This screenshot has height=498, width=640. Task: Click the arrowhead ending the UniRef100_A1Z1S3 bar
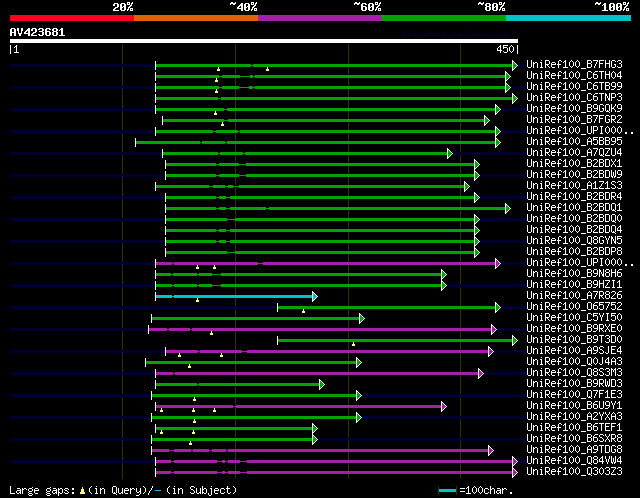coord(467,187)
